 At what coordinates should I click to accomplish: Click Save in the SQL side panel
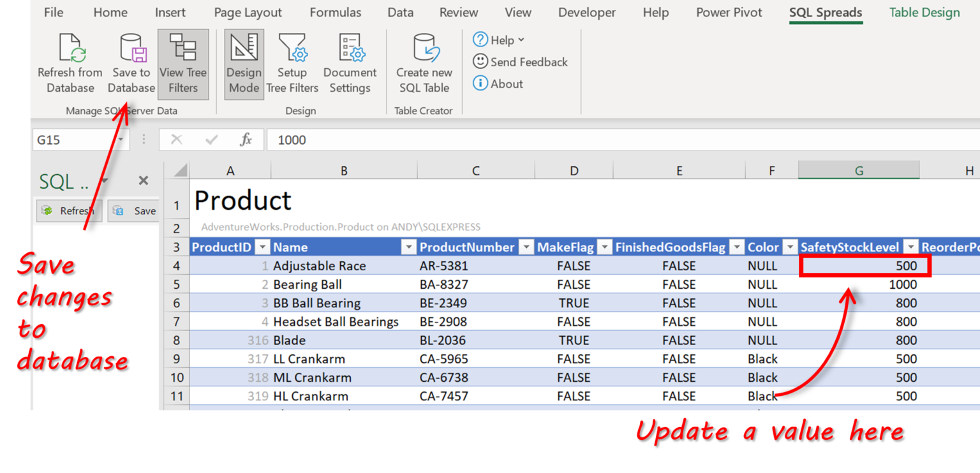click(x=133, y=210)
